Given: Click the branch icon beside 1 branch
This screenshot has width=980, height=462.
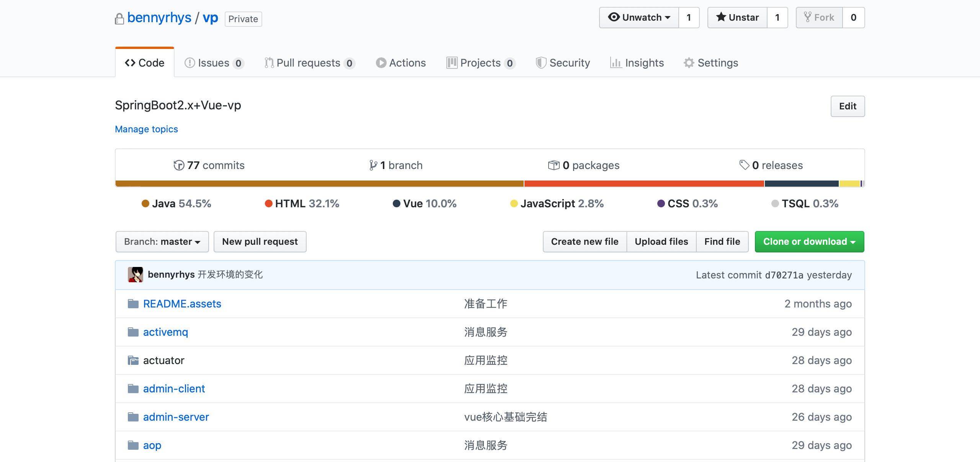Looking at the screenshot, I should [373, 165].
